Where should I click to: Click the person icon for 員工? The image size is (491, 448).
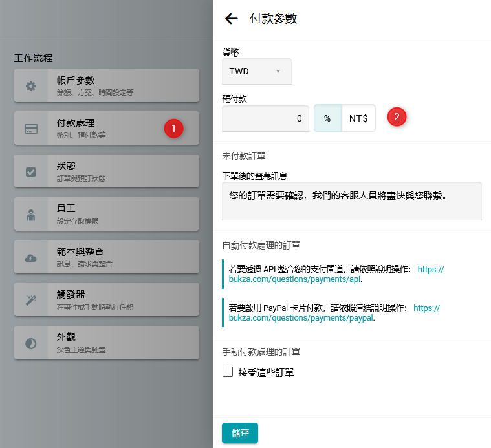[31, 215]
